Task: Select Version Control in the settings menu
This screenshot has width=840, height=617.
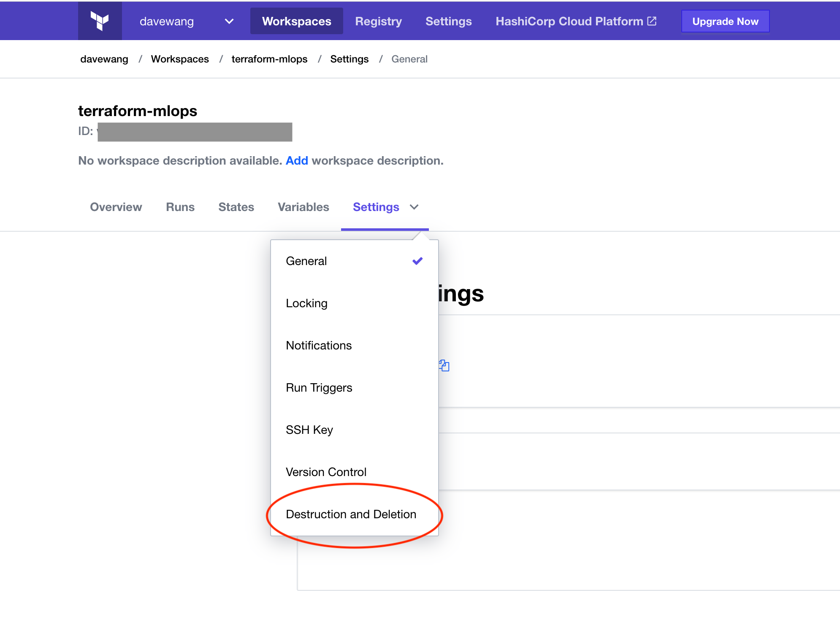Action: point(355,472)
